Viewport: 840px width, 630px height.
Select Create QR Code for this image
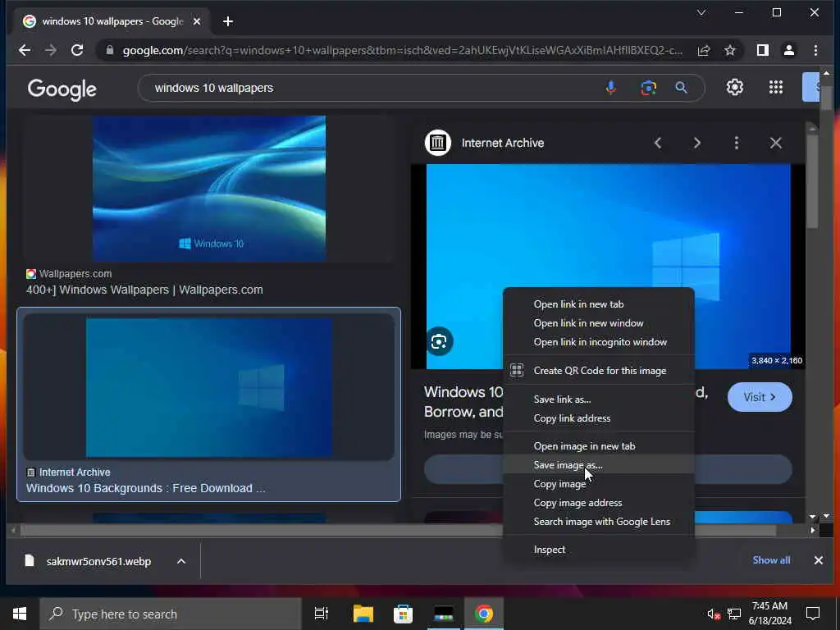(598, 370)
